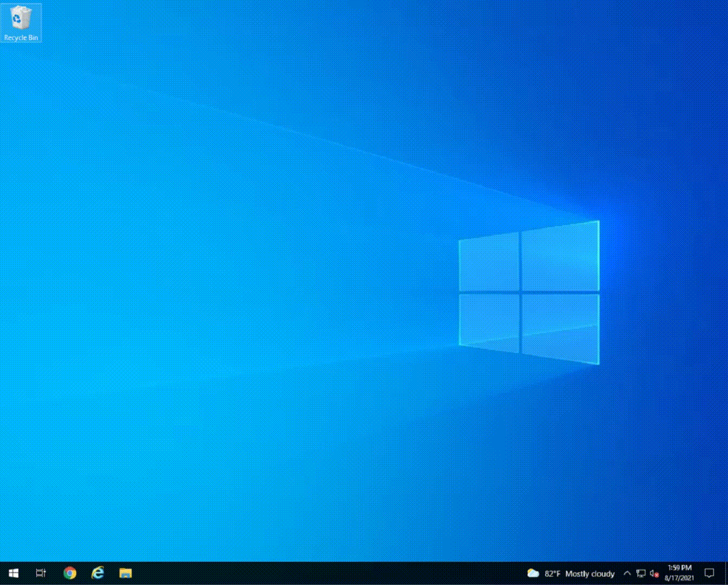Screen dimensions: 728x585
Task: Open the clock showing 1:59 PM
Action: click(x=679, y=573)
